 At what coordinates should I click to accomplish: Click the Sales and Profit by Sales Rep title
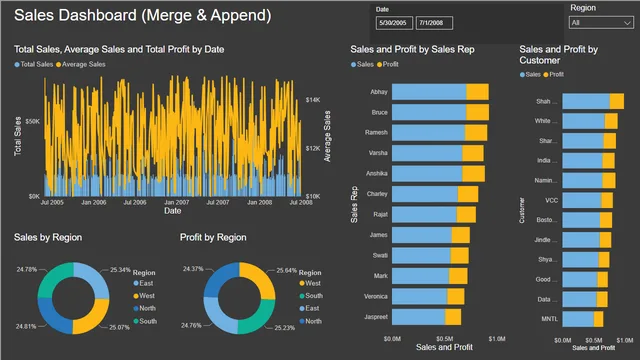tap(412, 49)
